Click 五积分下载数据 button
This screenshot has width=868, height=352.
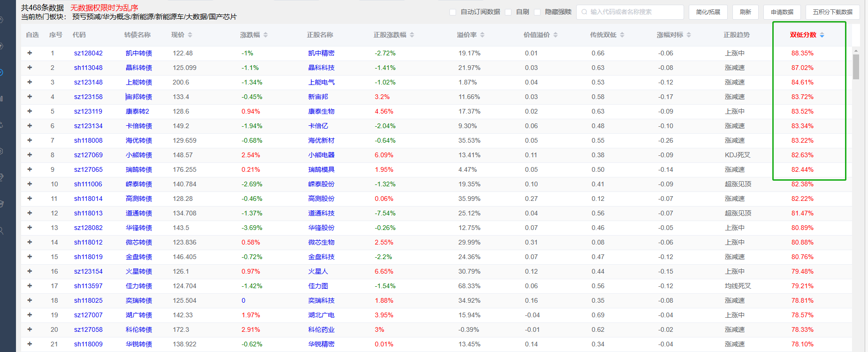[x=833, y=12]
